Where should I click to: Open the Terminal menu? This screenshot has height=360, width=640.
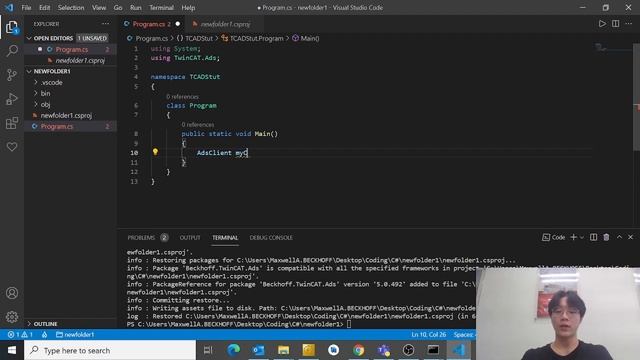(x=161, y=7)
